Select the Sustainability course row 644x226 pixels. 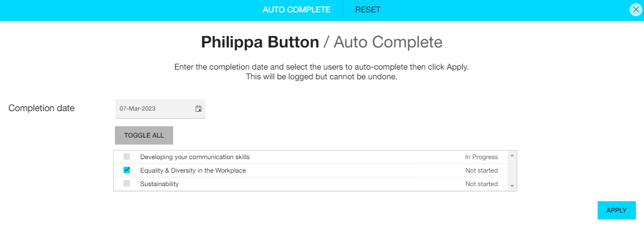tap(311, 184)
